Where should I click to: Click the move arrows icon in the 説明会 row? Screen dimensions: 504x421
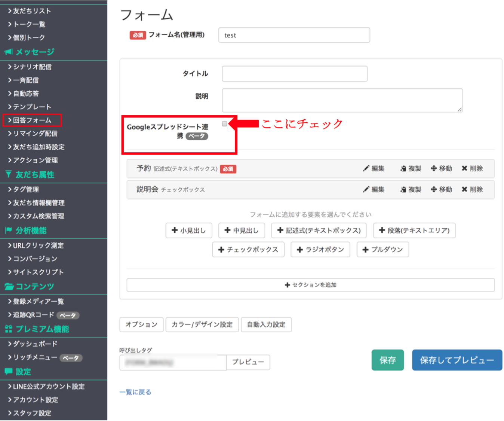434,189
